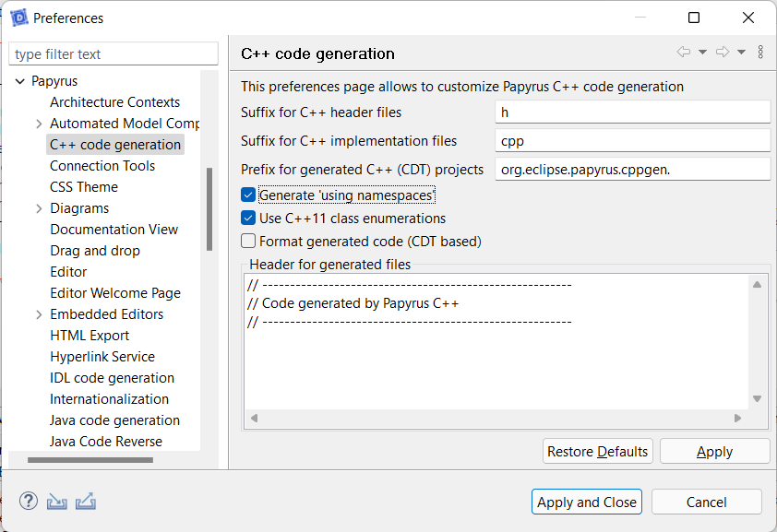The height and width of the screenshot is (532, 777).
Task: Close the Preferences dialog
Action: pos(748,18)
